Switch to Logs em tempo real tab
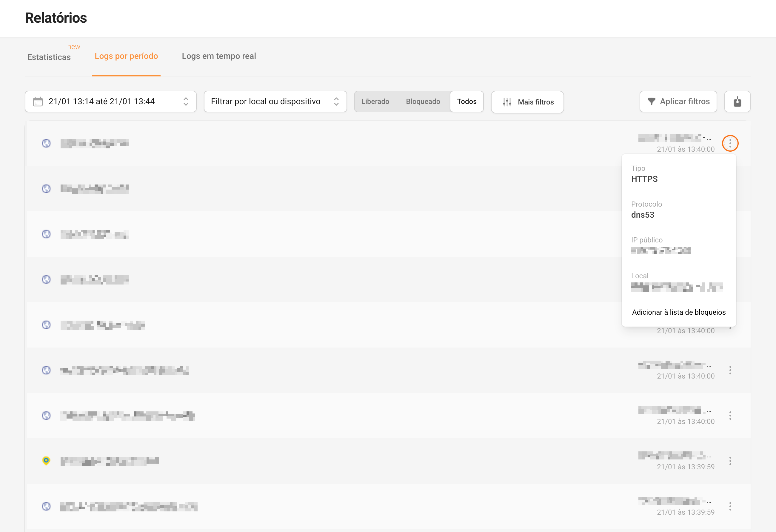 pos(219,56)
